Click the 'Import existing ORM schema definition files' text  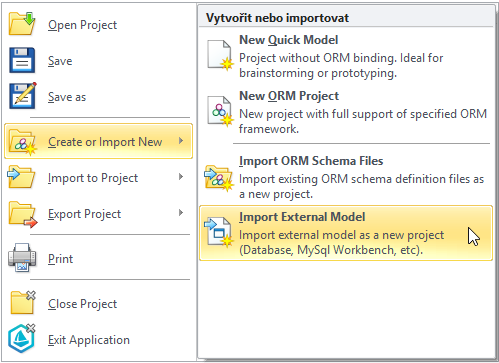(x=362, y=186)
